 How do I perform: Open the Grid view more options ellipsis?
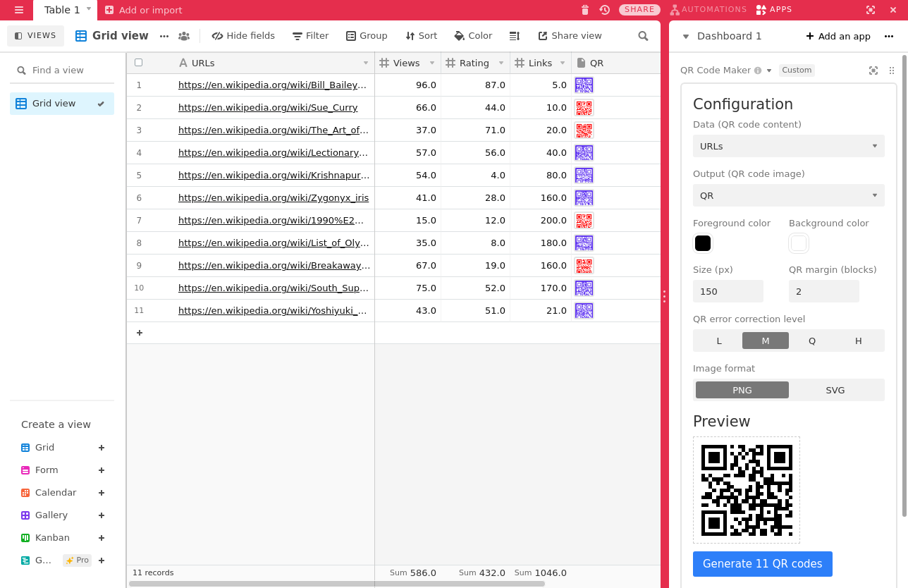[x=164, y=36]
